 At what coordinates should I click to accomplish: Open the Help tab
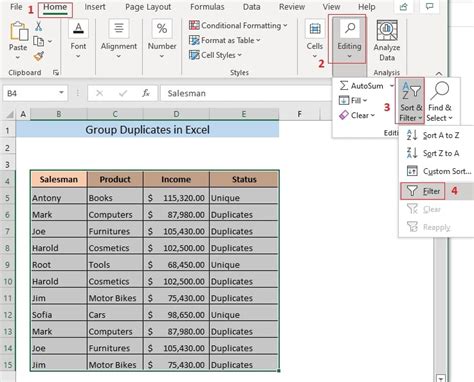point(367,7)
